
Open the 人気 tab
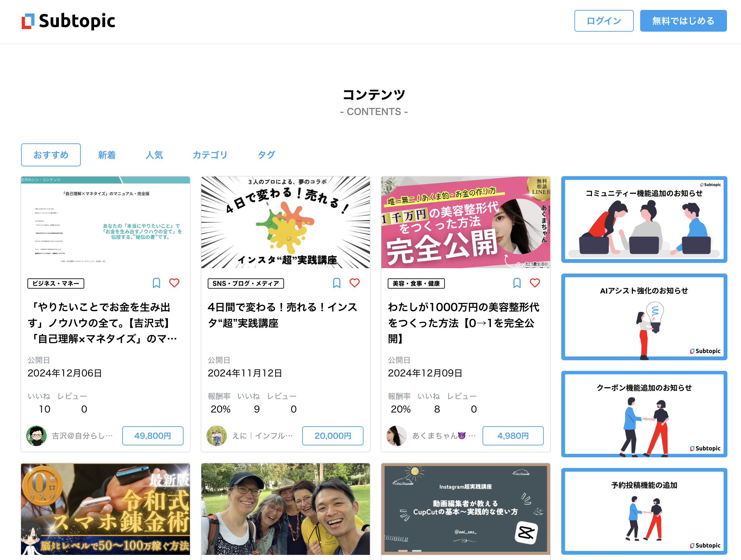point(154,155)
